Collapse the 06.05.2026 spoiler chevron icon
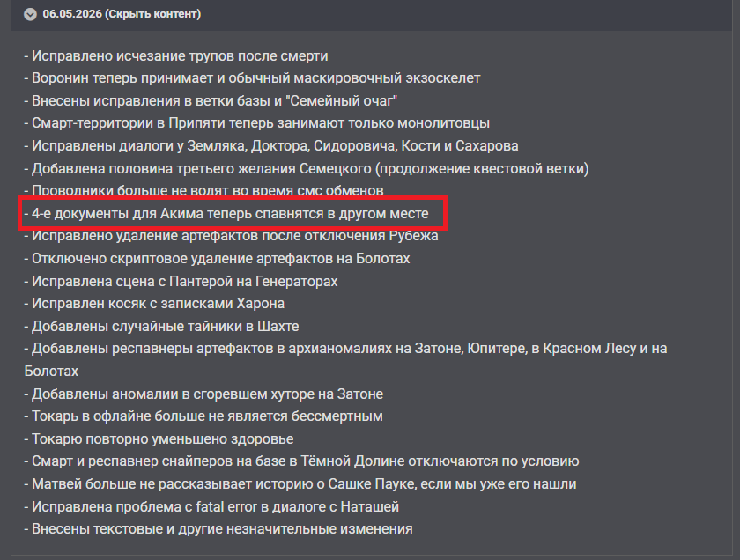The image size is (740, 560). pos(30,14)
